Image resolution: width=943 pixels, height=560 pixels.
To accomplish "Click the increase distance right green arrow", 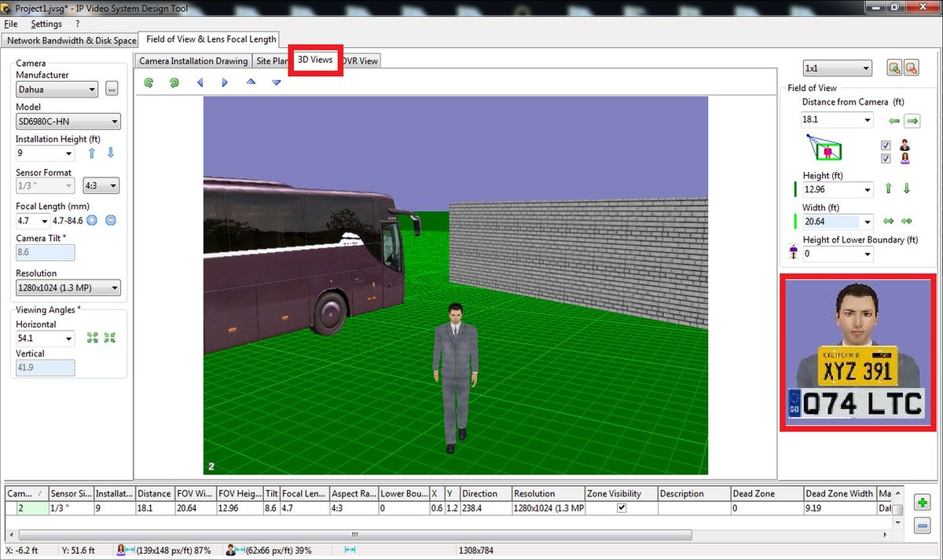I will tap(912, 121).
